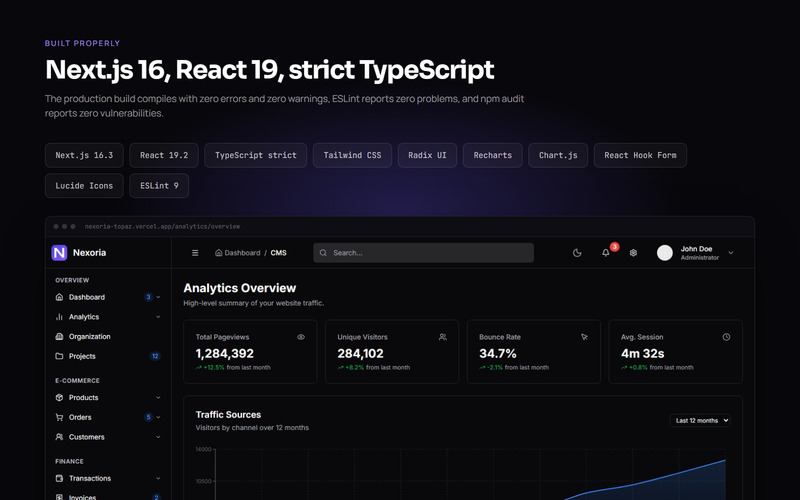
Task: Click the trend arrow beside -2.1%
Action: (x=482, y=367)
